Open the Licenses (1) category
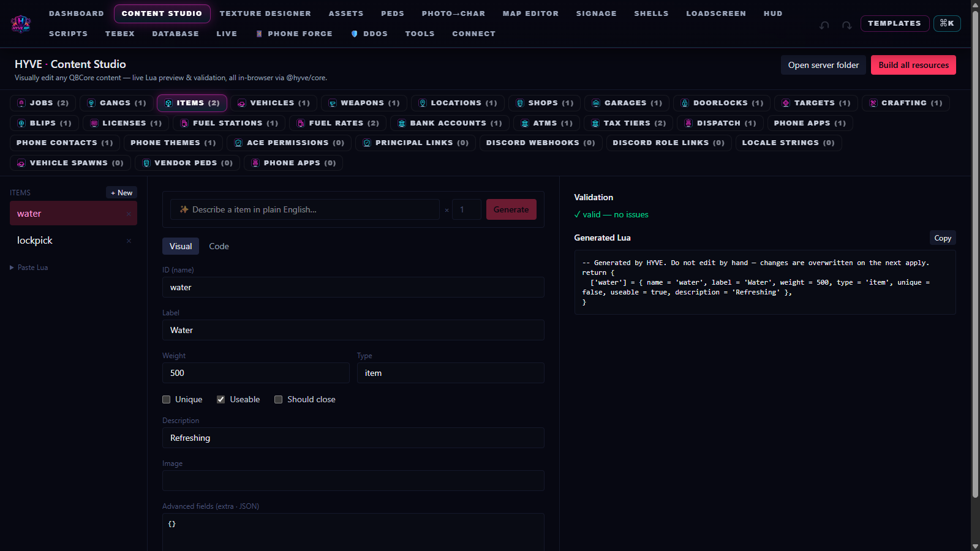 pyautogui.click(x=126, y=123)
